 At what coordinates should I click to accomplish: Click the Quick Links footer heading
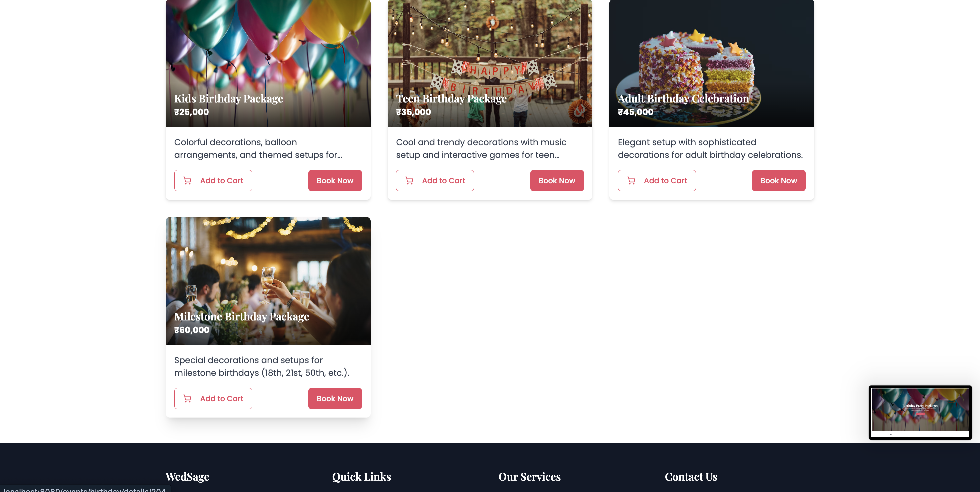tap(361, 476)
